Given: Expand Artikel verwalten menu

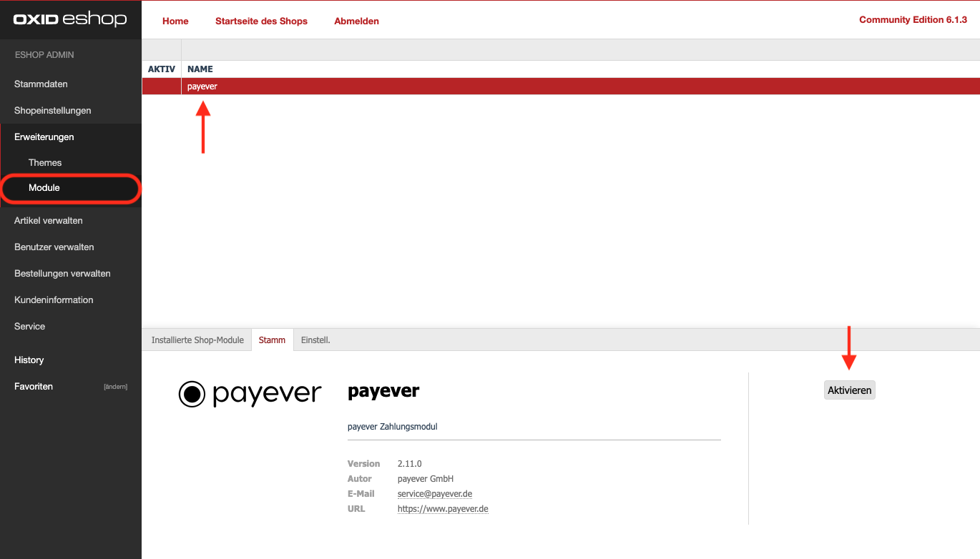Looking at the screenshot, I should pos(49,220).
